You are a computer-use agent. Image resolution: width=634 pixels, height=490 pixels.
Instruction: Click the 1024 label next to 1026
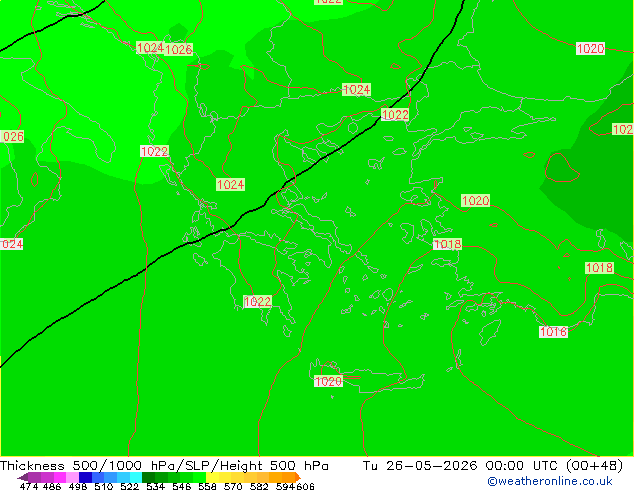(150, 48)
